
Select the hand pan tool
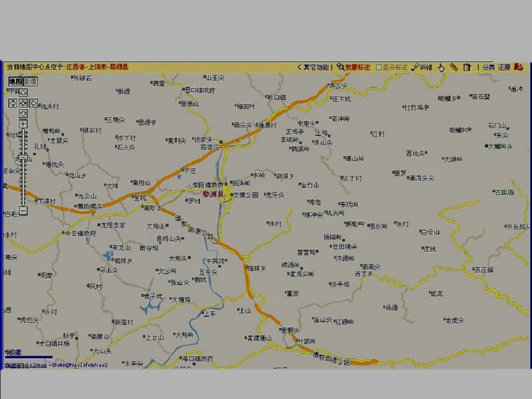[x=440, y=67]
